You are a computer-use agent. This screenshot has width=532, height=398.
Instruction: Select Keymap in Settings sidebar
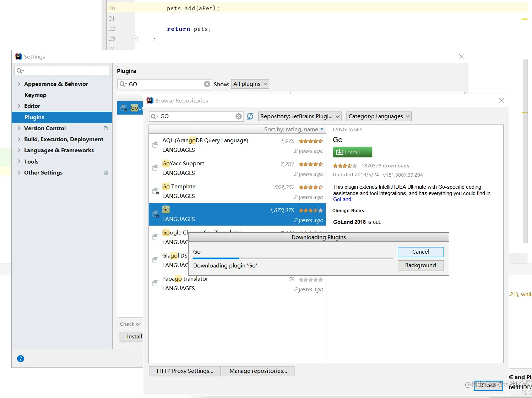coord(36,95)
